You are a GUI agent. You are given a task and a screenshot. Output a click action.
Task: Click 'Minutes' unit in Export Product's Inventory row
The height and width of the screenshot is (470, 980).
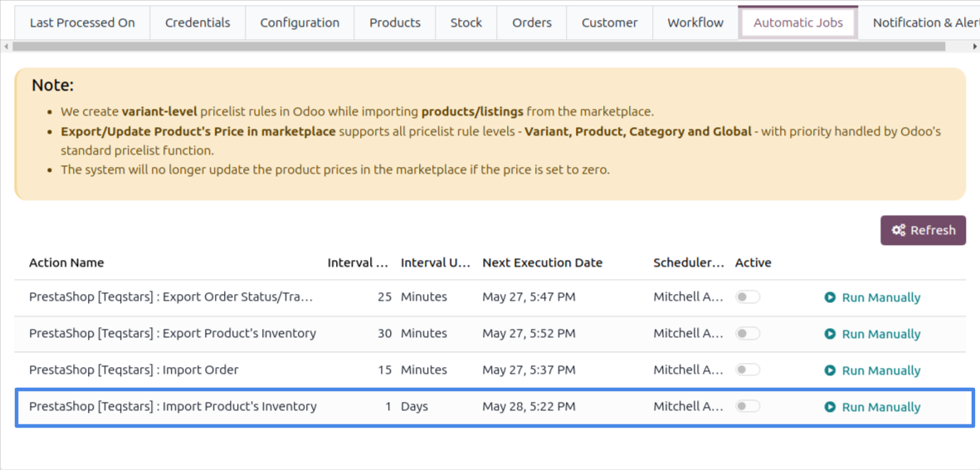(424, 334)
